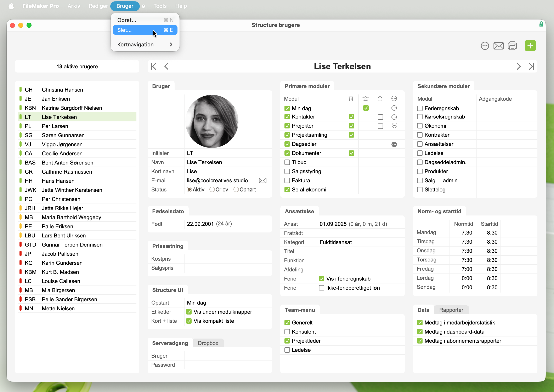Open the circled ellipsis toolbar menu
The width and height of the screenshot is (554, 392).
(x=485, y=46)
